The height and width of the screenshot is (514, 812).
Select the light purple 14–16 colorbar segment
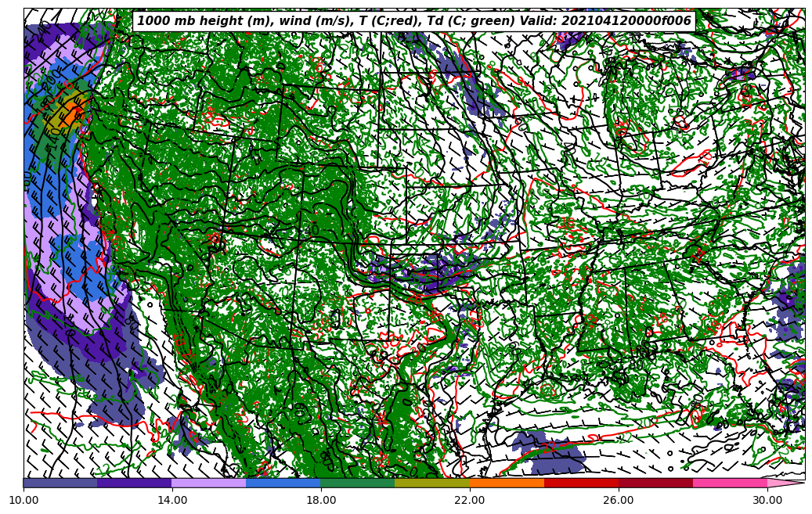tap(209, 483)
